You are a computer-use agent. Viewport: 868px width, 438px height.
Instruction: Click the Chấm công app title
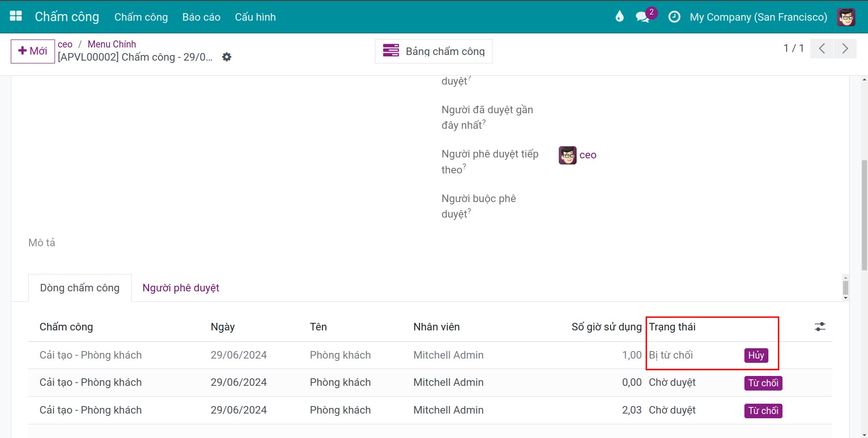[x=67, y=17]
